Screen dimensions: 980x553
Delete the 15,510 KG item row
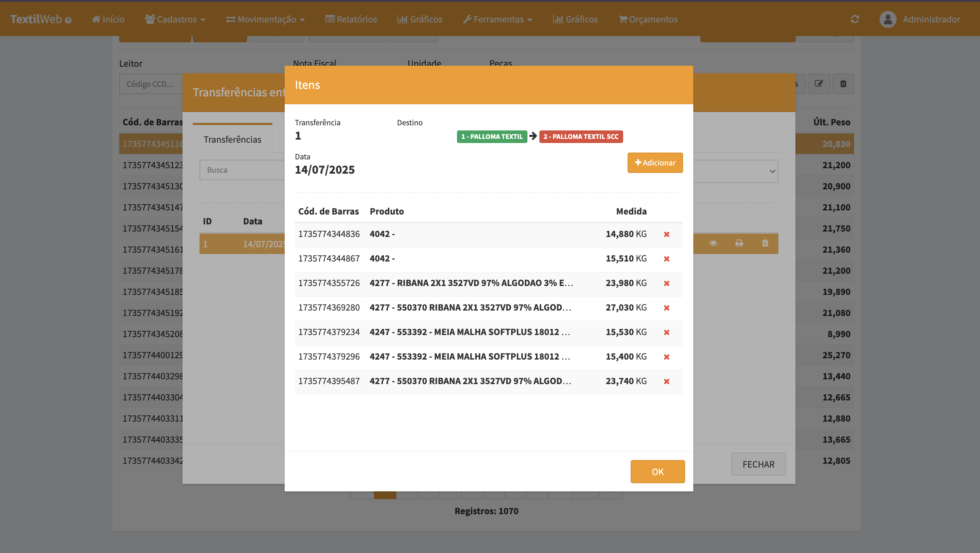pos(666,259)
